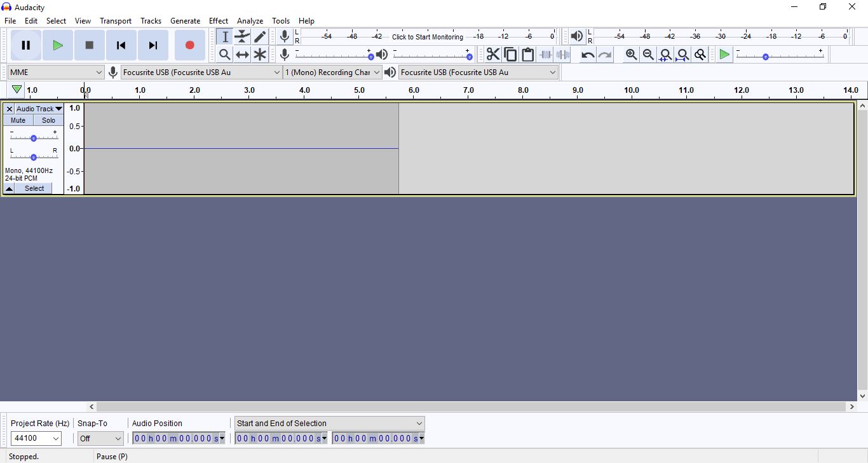Select the Draw pencil tool
This screenshot has width=868, height=463.
tap(260, 37)
